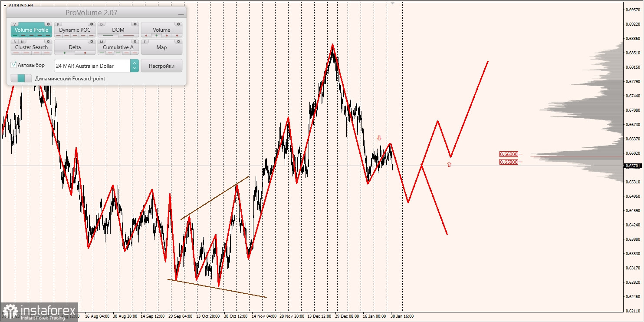This screenshot has height=322, width=644.
Task: Click the 30 Jan 16:00 time label
Action: (x=402, y=316)
